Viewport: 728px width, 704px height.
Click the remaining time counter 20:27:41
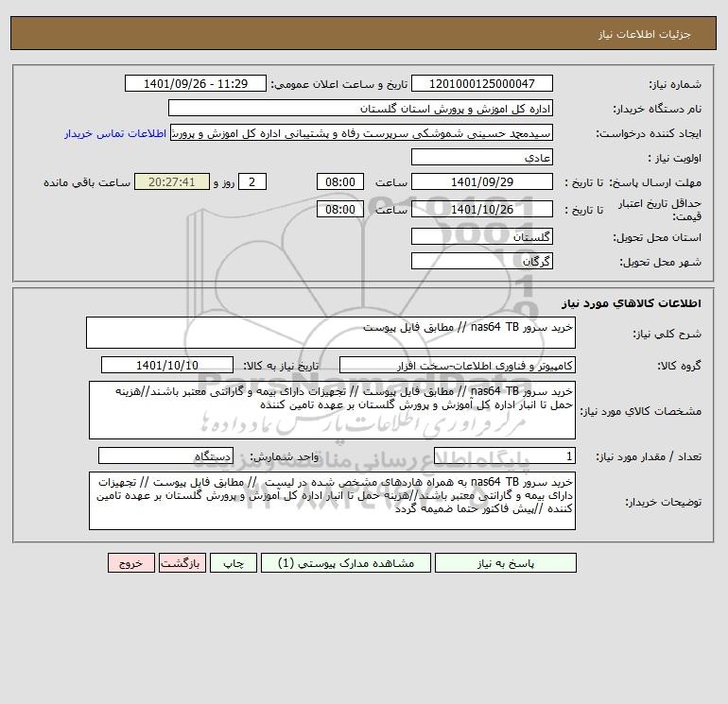(x=172, y=182)
